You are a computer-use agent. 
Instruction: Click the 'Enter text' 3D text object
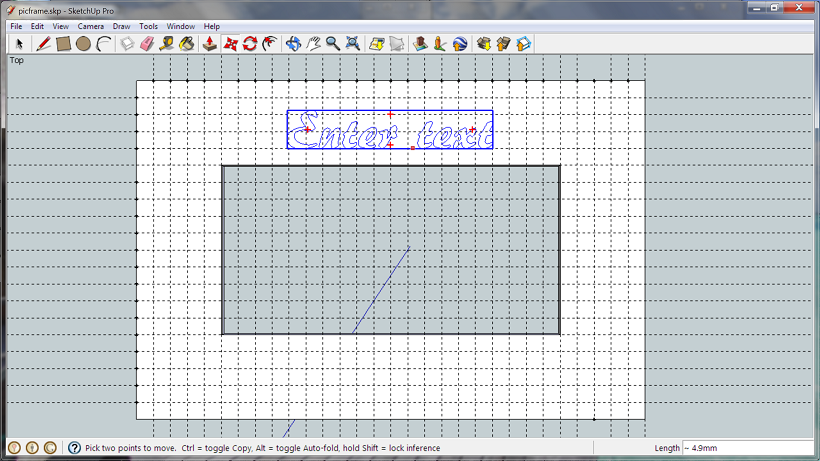click(x=390, y=130)
